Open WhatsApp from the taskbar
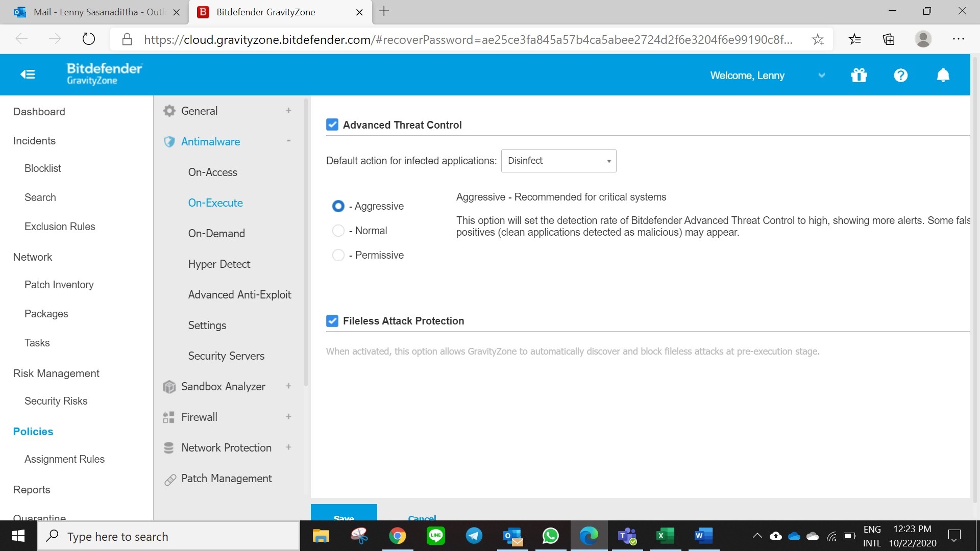This screenshot has height=551, width=980. pos(551,536)
